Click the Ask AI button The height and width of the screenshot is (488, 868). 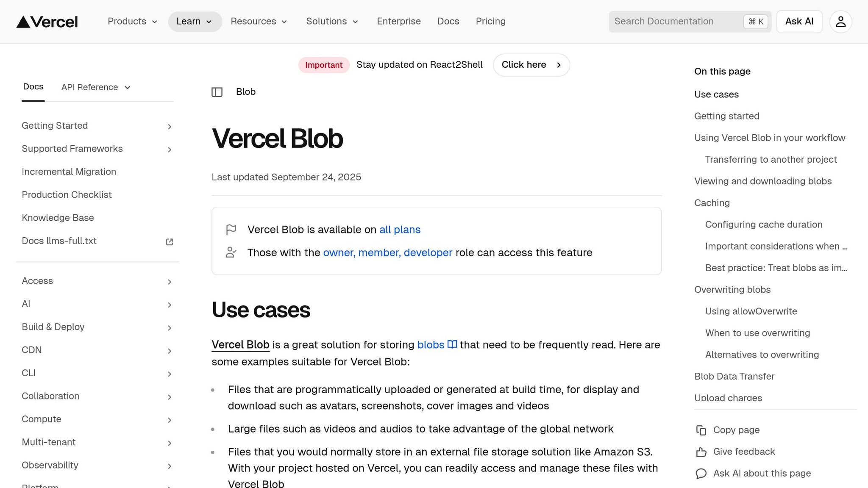click(798, 21)
